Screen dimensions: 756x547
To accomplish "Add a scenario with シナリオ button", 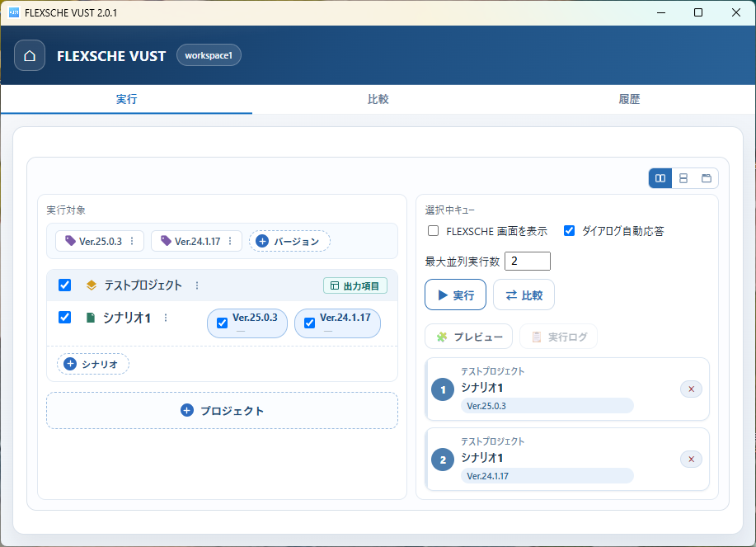I will click(x=93, y=364).
